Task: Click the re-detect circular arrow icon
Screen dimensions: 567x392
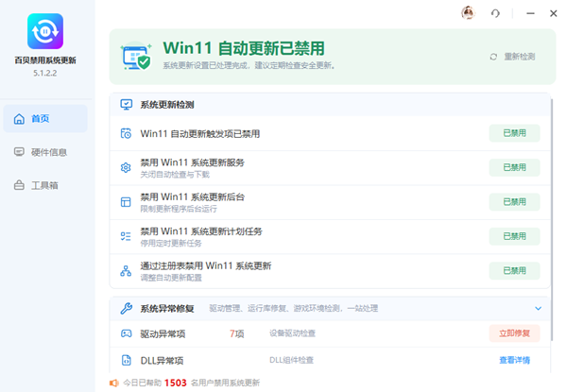Action: 493,57
